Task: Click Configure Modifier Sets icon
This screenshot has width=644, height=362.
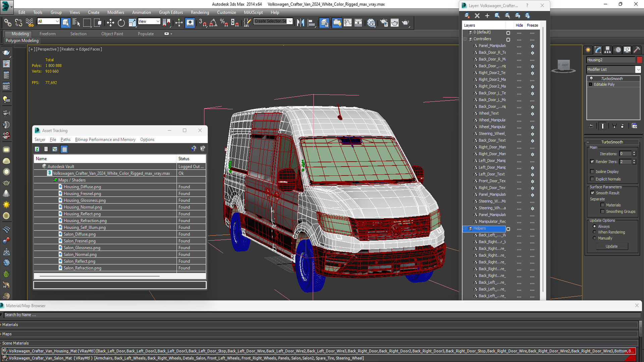Action: pos(634,126)
